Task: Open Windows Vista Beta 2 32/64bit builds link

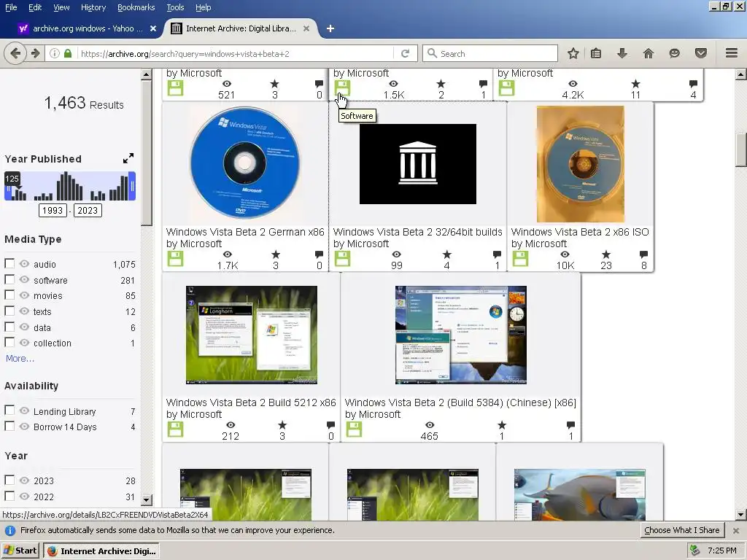Action: coord(417,232)
